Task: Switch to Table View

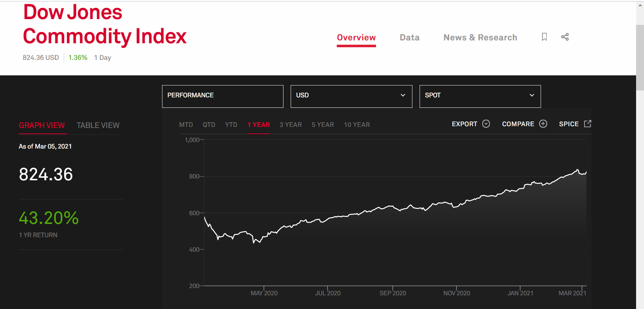Action: coord(98,125)
